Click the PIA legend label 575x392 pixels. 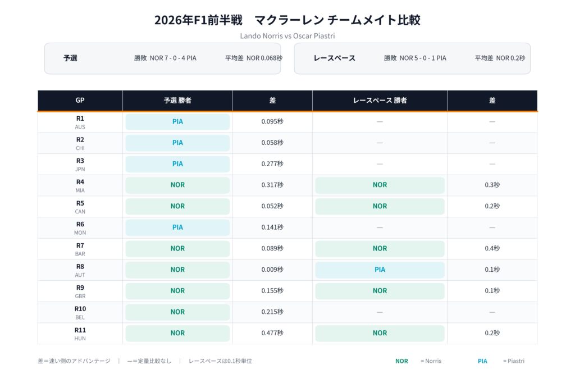482,361
